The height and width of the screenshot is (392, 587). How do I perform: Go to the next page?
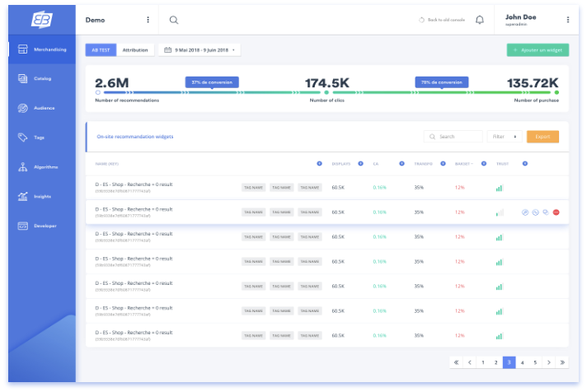549,362
